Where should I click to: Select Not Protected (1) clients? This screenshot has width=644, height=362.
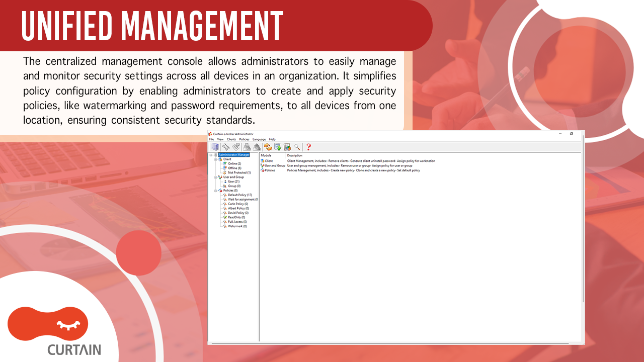pos(239,172)
